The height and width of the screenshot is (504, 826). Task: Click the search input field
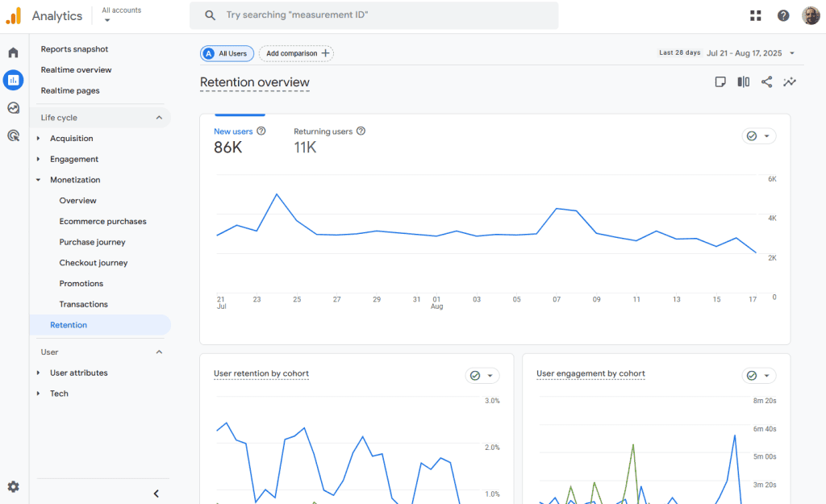[374, 15]
